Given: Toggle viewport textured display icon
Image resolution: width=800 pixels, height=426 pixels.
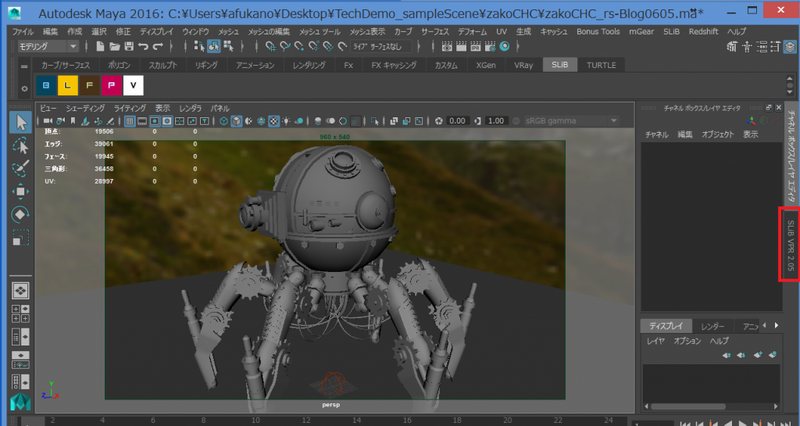Looking at the screenshot, I should [274, 121].
